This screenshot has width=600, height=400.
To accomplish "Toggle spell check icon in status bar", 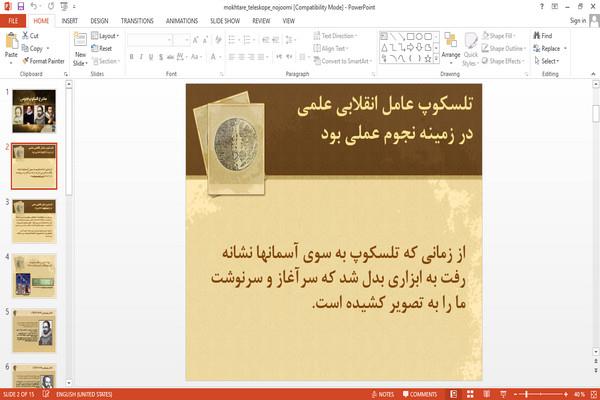I will tap(46, 393).
